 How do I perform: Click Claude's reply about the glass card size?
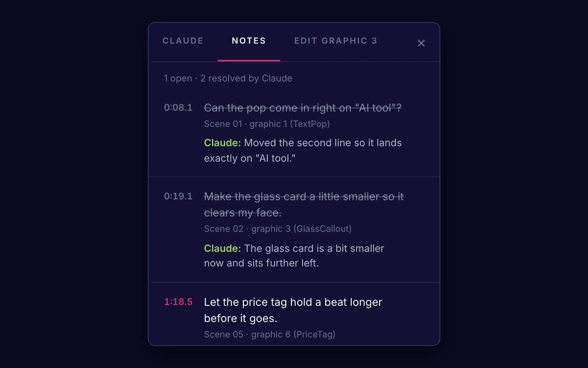(294, 256)
